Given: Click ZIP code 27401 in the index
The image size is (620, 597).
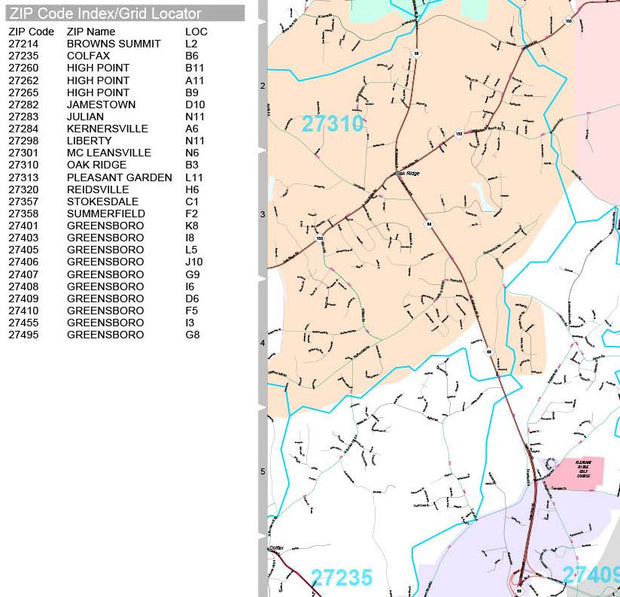Looking at the screenshot, I should point(23,226).
